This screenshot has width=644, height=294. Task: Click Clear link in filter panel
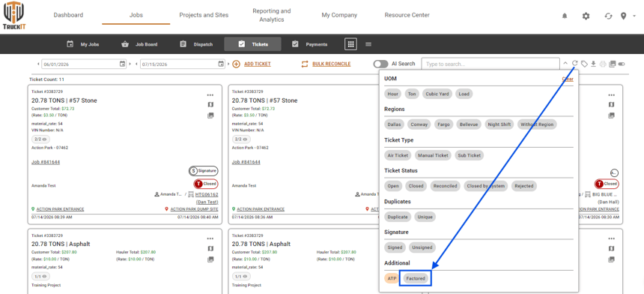pyautogui.click(x=568, y=79)
